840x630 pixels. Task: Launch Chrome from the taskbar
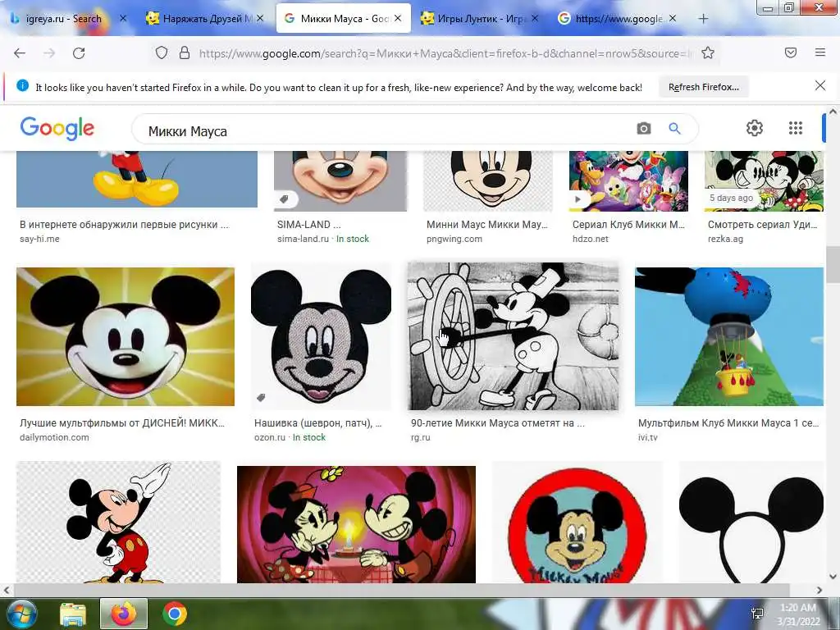pos(175,614)
